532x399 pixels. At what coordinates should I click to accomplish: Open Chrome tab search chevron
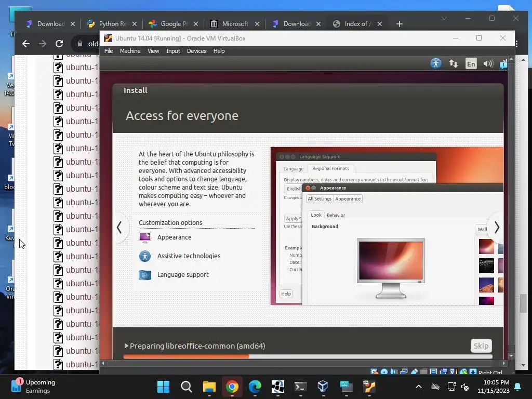pos(444,18)
